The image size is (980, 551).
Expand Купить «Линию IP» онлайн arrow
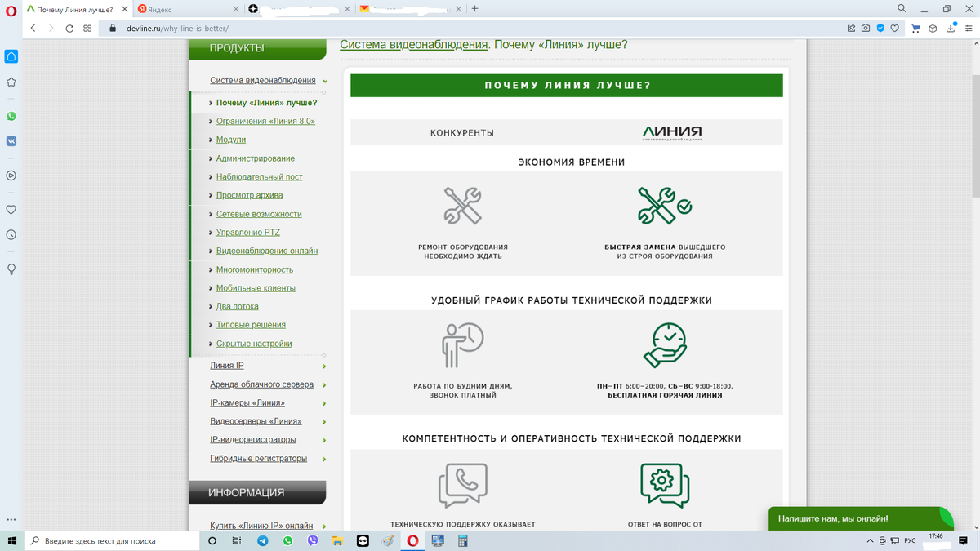pos(324,527)
